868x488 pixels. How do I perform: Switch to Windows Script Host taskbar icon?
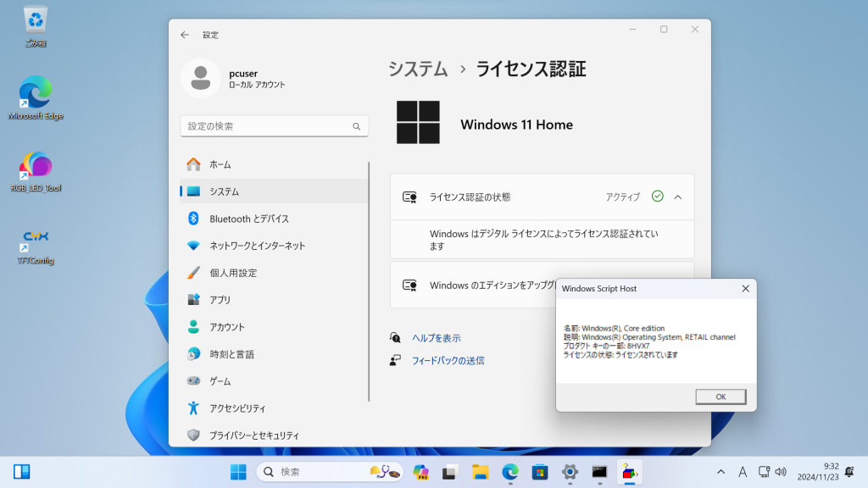630,472
